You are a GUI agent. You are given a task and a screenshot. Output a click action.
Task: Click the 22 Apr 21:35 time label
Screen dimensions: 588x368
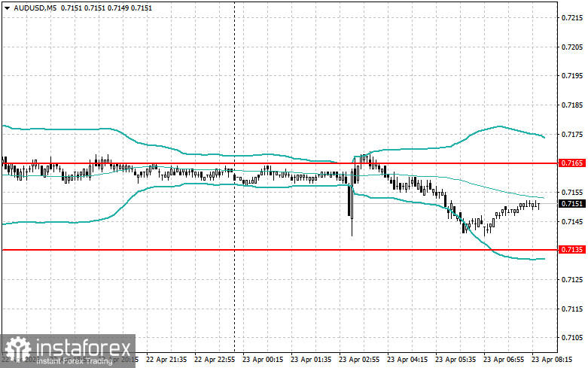point(166,360)
